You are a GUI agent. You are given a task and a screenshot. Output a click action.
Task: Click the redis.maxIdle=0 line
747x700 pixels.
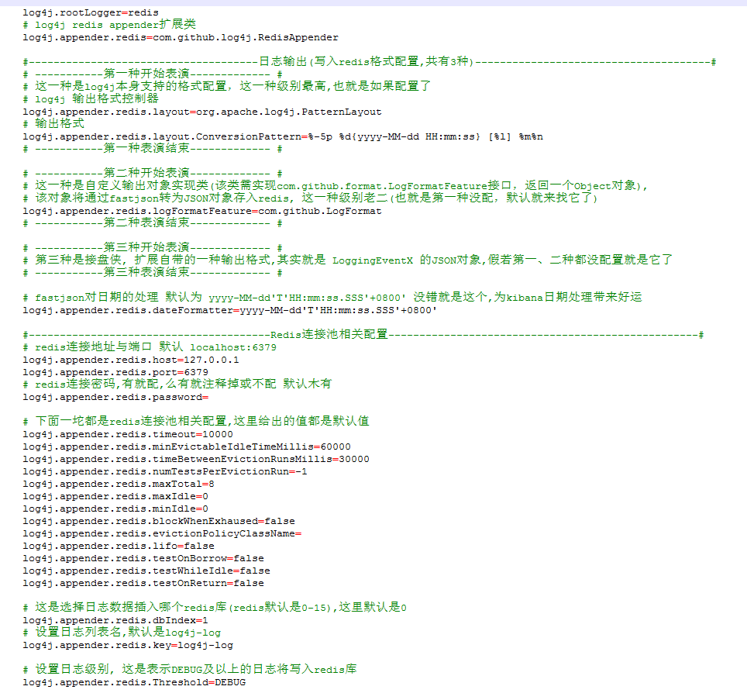115,496
